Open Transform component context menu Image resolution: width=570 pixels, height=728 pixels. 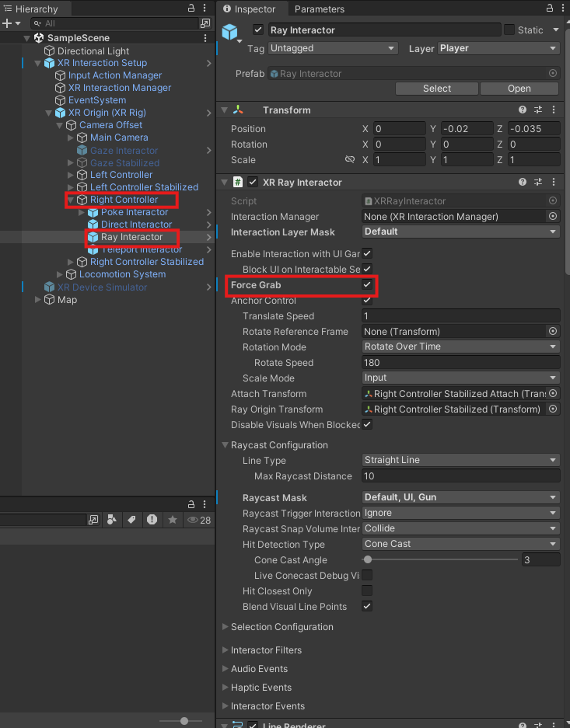(553, 110)
